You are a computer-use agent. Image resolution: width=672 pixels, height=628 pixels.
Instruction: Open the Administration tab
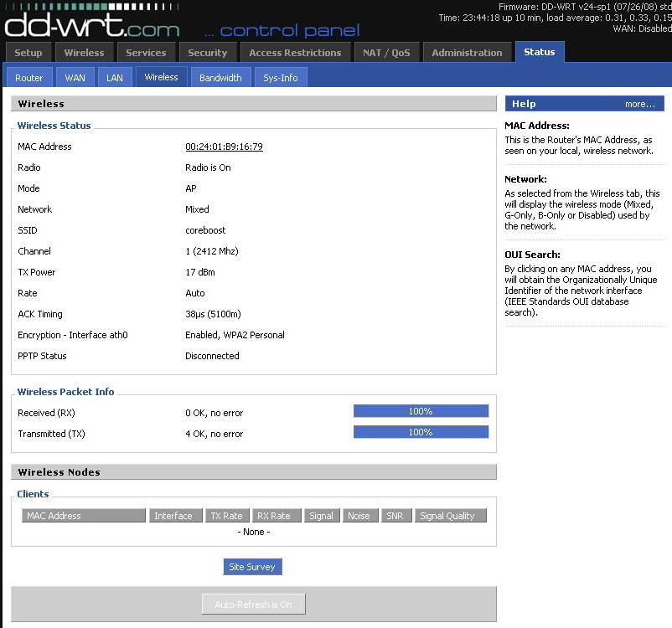[x=467, y=53]
